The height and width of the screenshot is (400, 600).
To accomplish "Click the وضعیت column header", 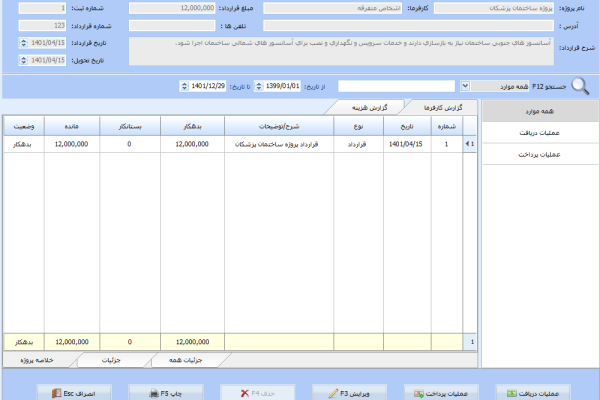I will coord(24,126).
